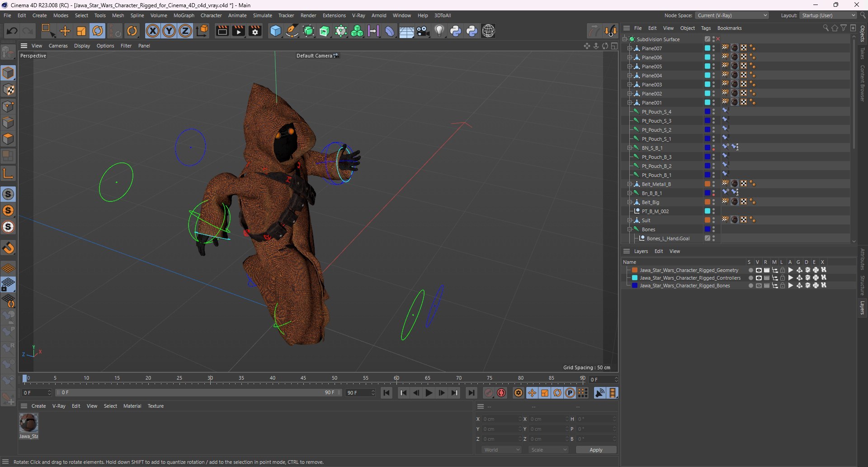Open viewport Filter menu
868x467 pixels.
(x=126, y=46)
